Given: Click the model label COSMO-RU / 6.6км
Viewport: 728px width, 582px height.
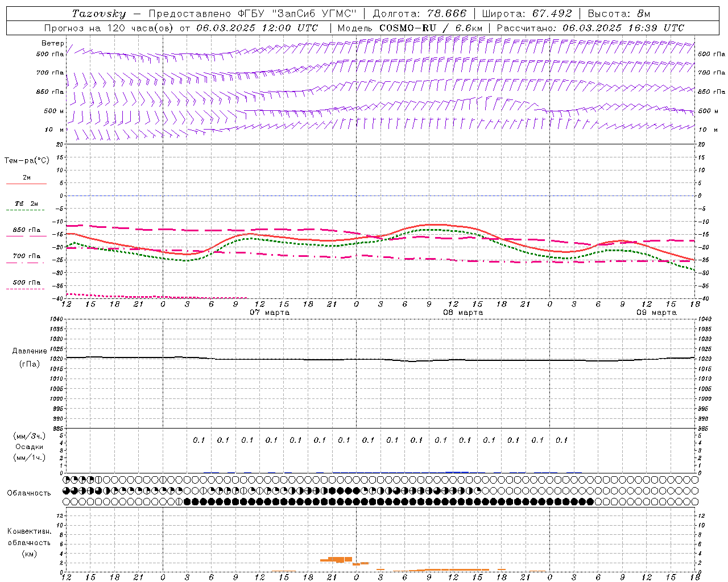Looking at the screenshot, I should click(431, 28).
